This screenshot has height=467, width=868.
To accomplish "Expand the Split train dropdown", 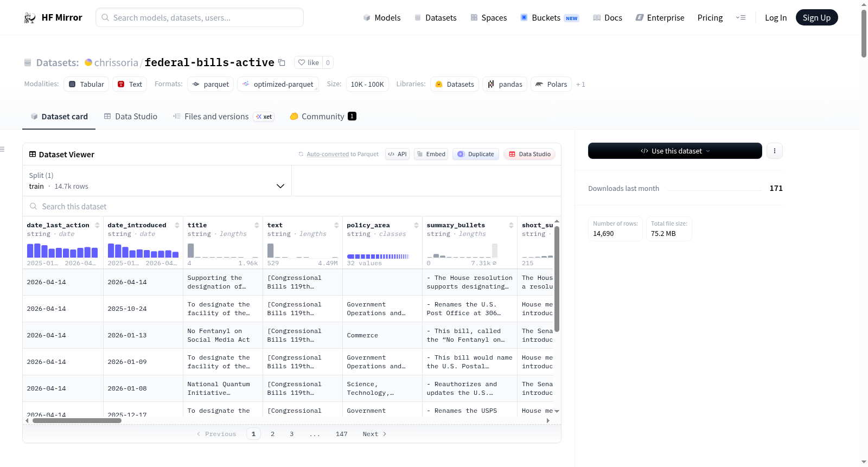I will coord(157,181).
